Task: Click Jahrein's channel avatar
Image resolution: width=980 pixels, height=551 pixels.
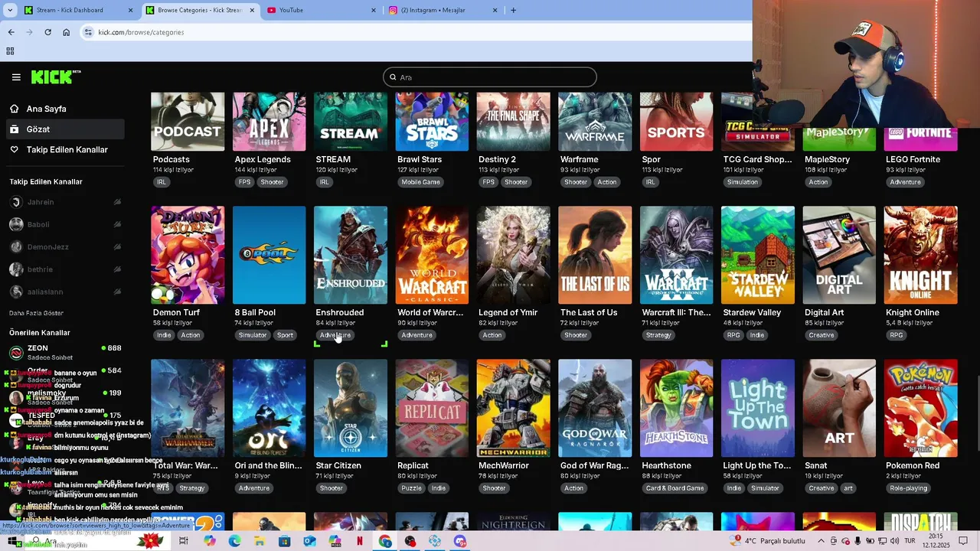Action: pyautogui.click(x=16, y=202)
